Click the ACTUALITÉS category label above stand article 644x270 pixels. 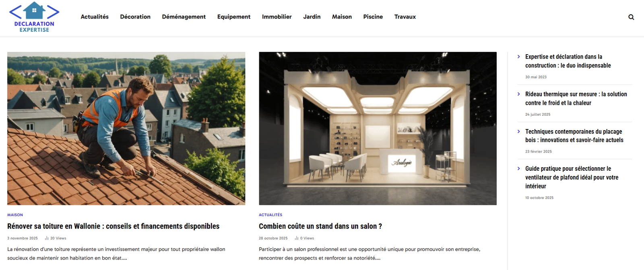click(x=270, y=215)
